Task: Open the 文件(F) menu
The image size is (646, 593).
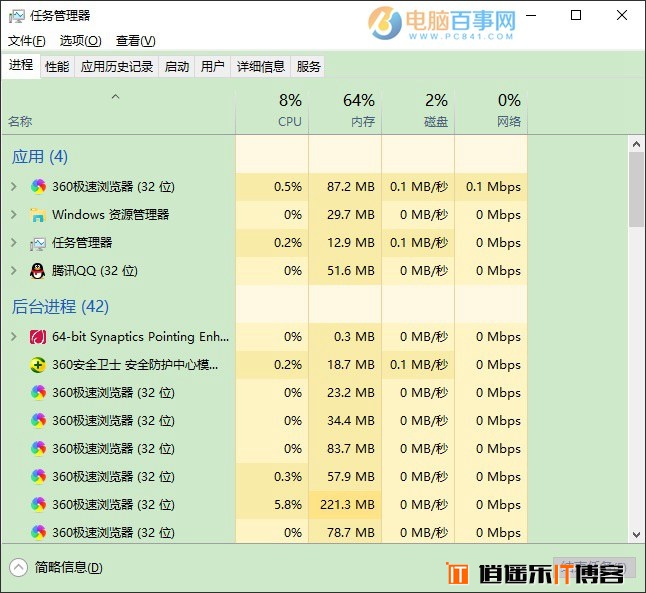Action: 27,41
